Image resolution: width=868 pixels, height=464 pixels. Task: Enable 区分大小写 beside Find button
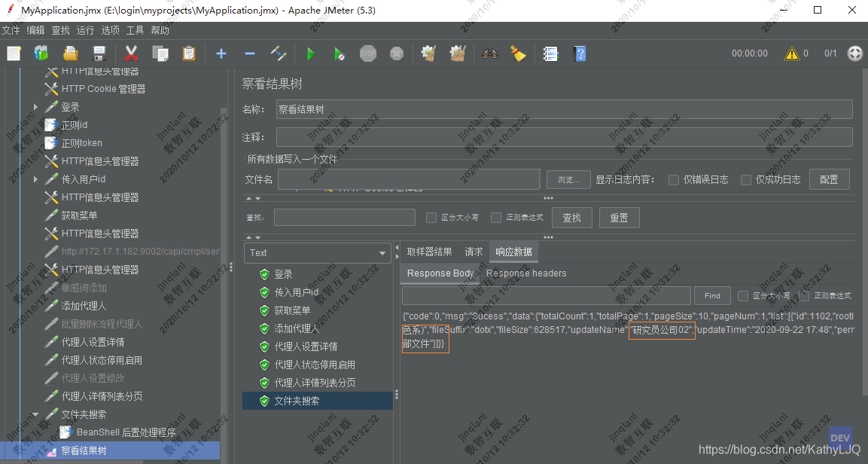point(743,296)
